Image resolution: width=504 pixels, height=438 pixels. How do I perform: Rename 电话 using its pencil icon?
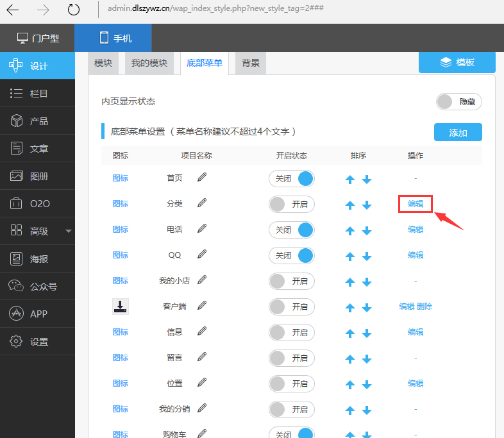click(202, 228)
